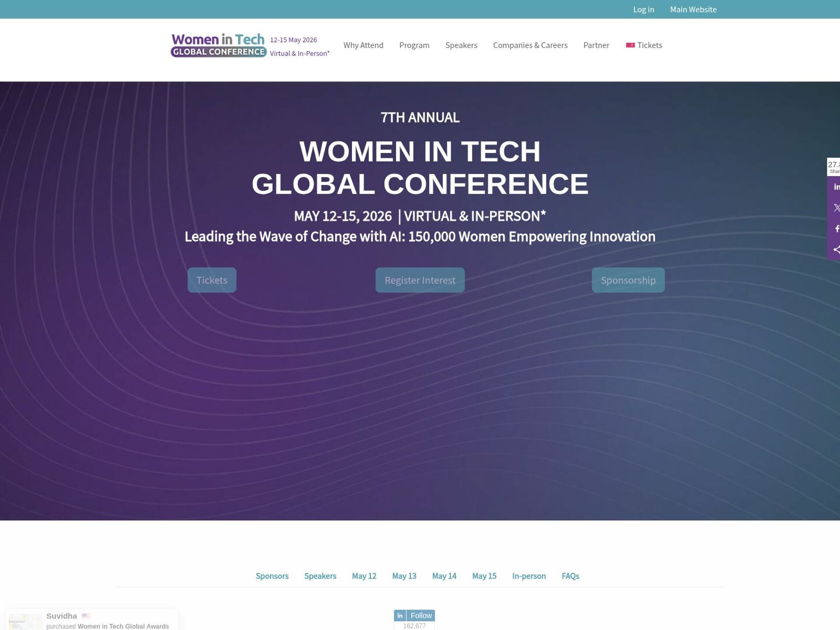
Task: Select the May 13 tab
Action: click(404, 576)
